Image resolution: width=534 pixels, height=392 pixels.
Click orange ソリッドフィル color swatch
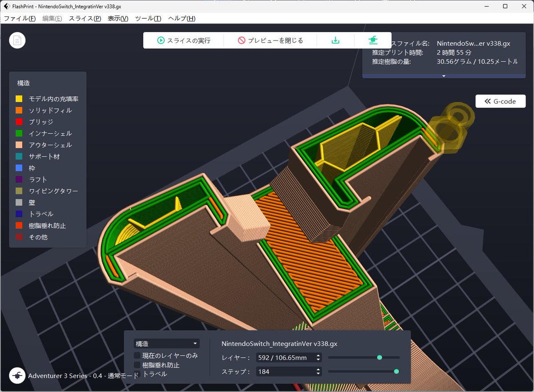(x=19, y=110)
